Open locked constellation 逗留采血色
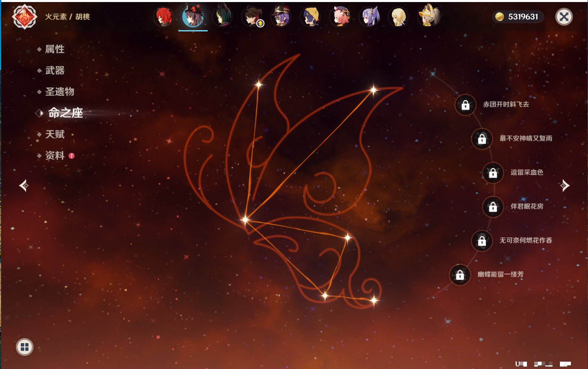This screenshot has height=369, width=588. point(493,172)
